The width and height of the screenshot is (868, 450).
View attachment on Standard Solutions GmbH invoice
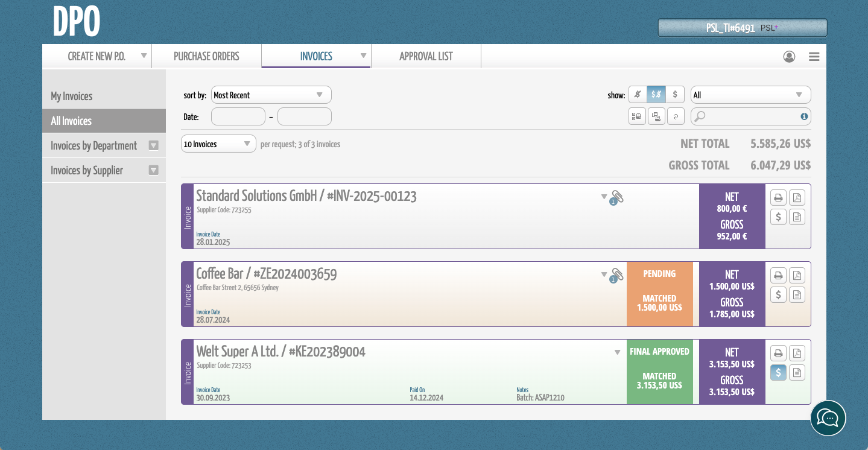point(616,198)
